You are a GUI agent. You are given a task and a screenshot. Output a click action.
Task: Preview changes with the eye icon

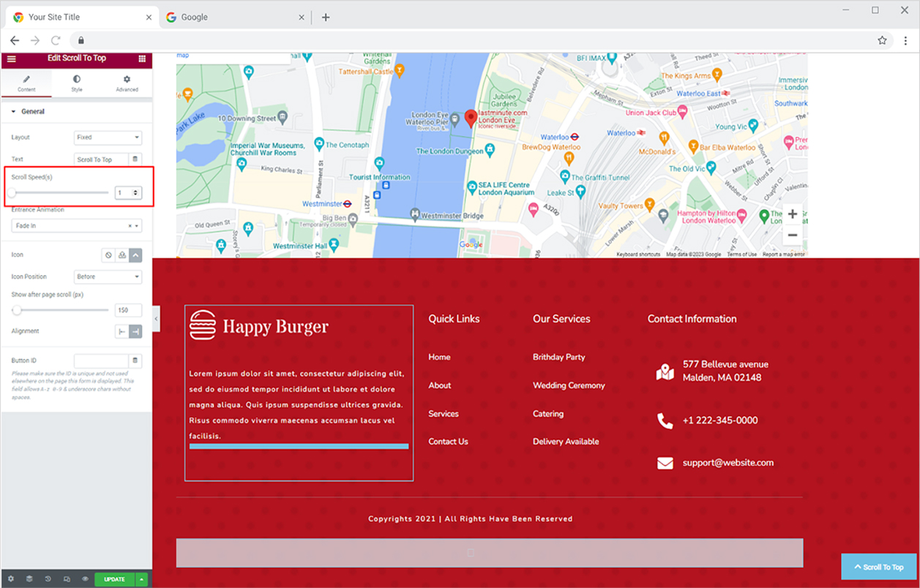85,579
